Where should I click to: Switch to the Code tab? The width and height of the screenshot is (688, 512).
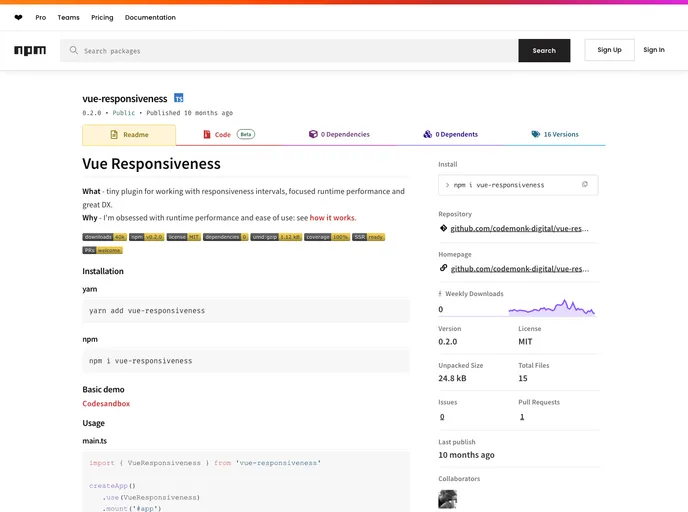point(229,134)
